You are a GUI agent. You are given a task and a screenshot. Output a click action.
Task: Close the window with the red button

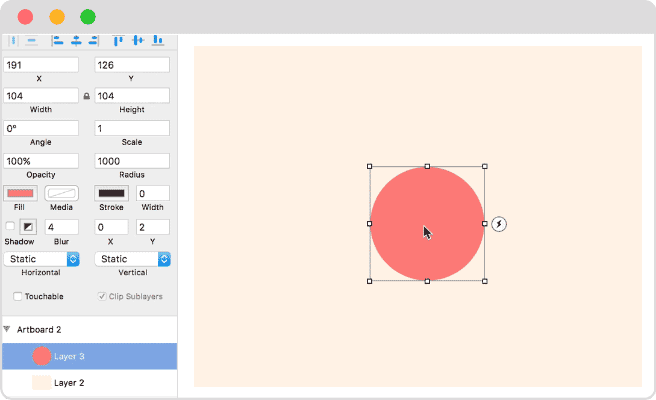[26, 17]
